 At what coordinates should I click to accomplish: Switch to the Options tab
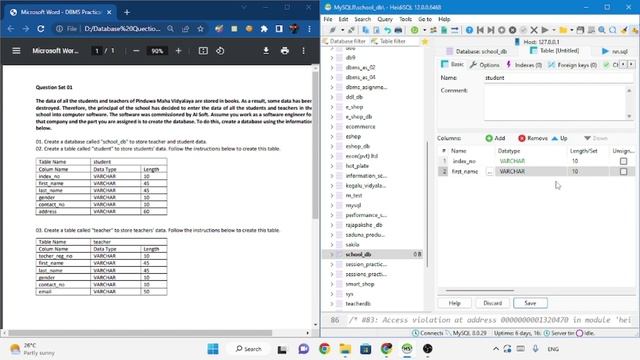[x=484, y=65]
